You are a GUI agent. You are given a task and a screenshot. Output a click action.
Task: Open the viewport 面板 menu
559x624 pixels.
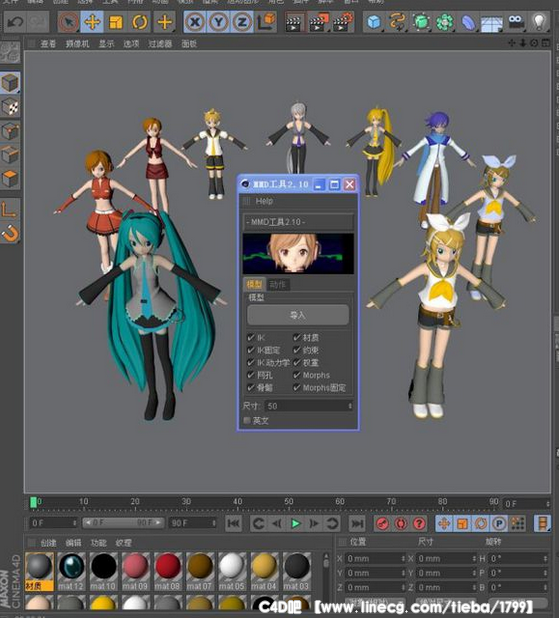(x=189, y=44)
